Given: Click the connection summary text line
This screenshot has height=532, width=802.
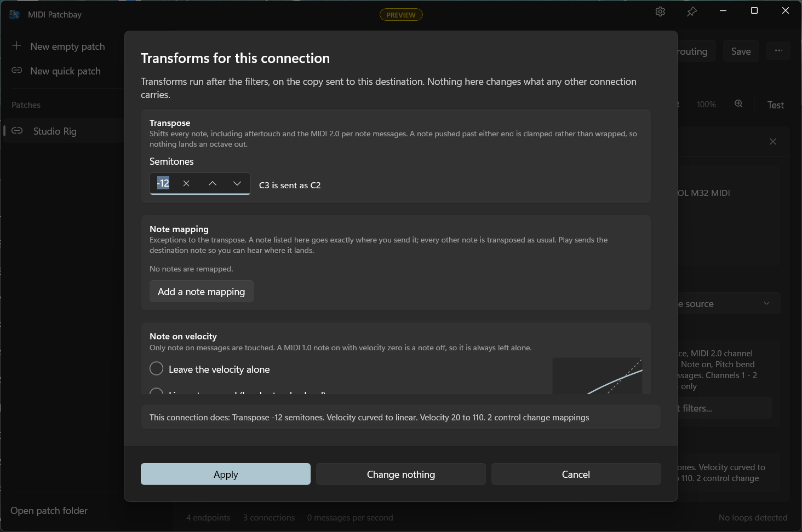Looking at the screenshot, I should 369,418.
